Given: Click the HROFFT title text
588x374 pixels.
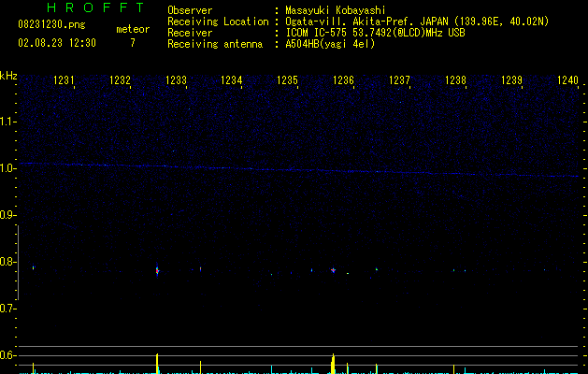Looking at the screenshot, I should 95,7.
